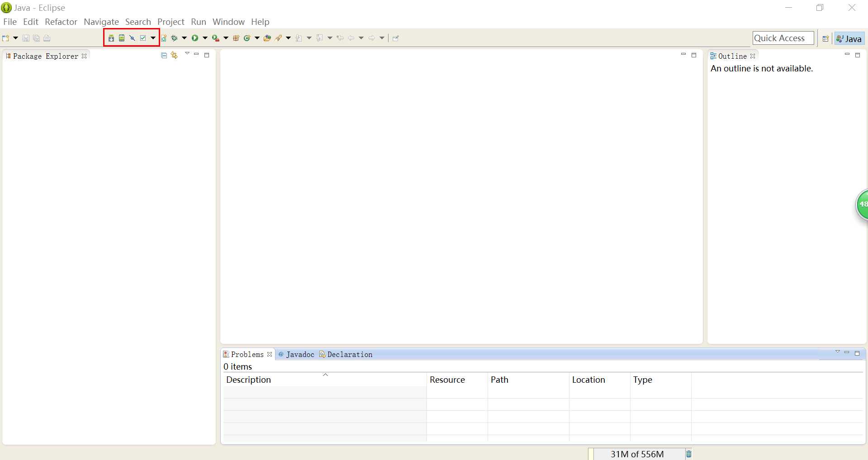Screen dimensions: 868x460
Task: Open the Project menu
Action: [x=171, y=22]
